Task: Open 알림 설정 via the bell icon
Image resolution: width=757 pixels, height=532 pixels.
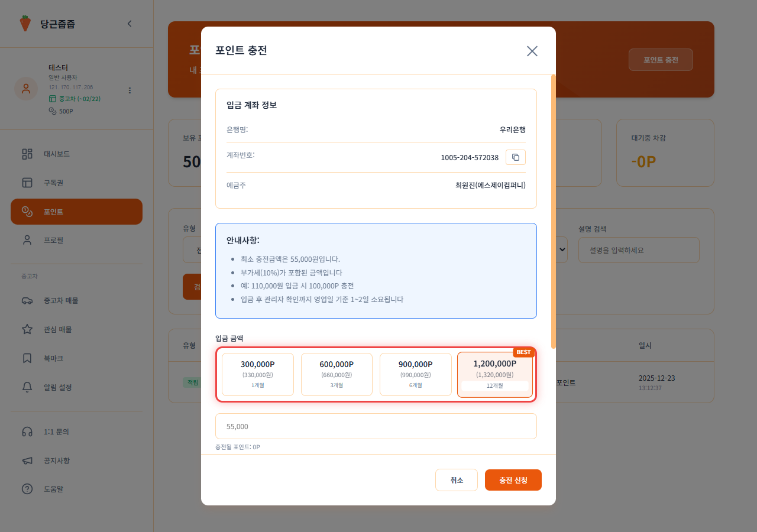Action: (26, 387)
